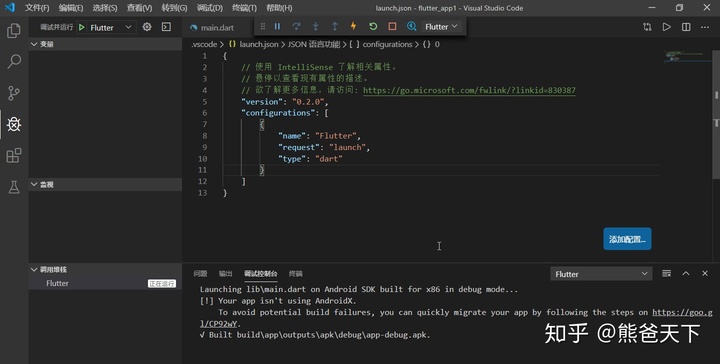Select the Flutter thread in call stack
Screen dimensions: 720x364
pos(105,283)
